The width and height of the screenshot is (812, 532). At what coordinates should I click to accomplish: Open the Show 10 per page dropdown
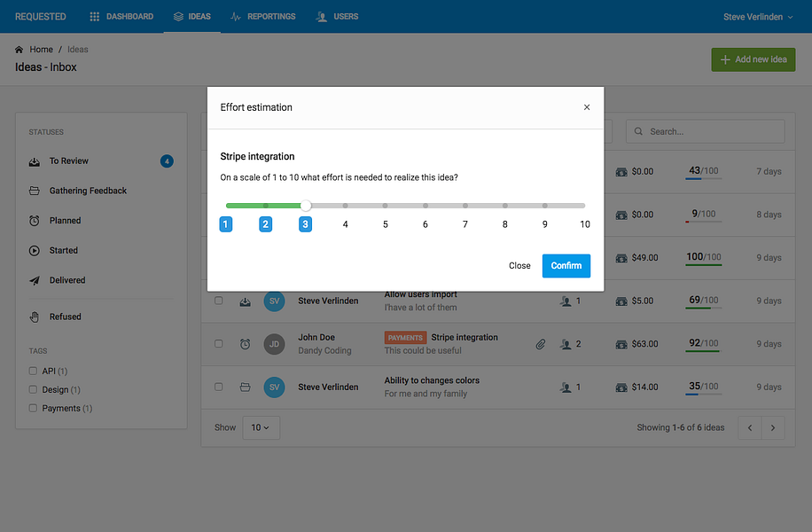click(261, 427)
